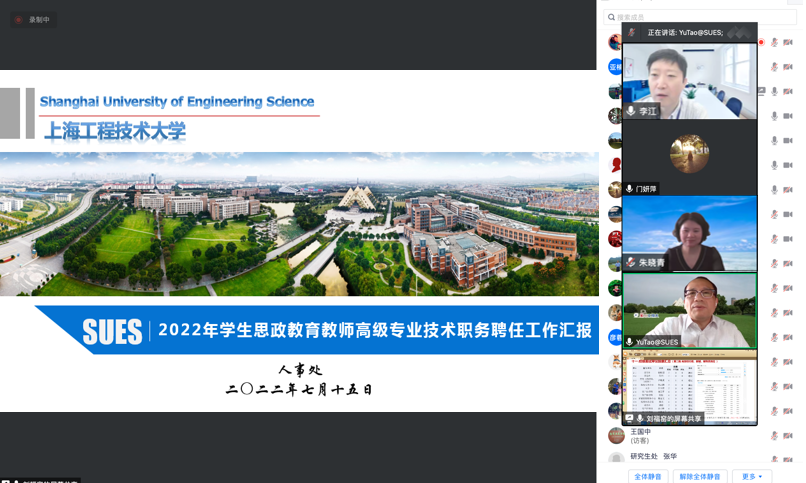Toggle camera for 王国中 guest
This screenshot has height=483, width=806.
(788, 435)
